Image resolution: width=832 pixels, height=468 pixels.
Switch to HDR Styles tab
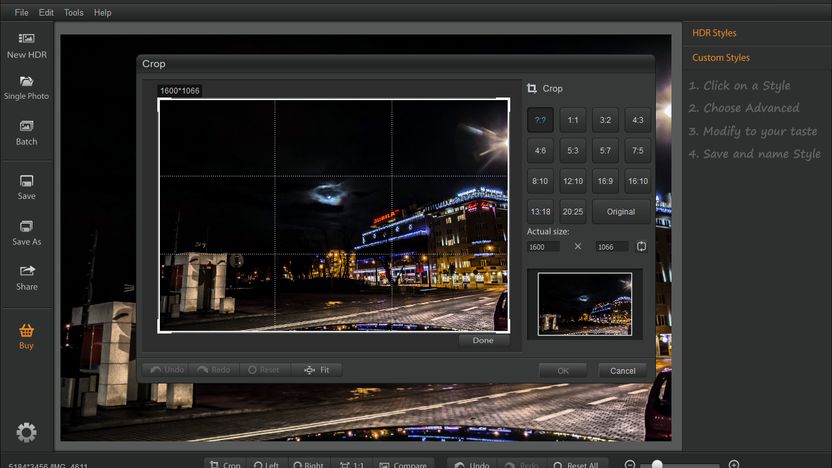[714, 33]
